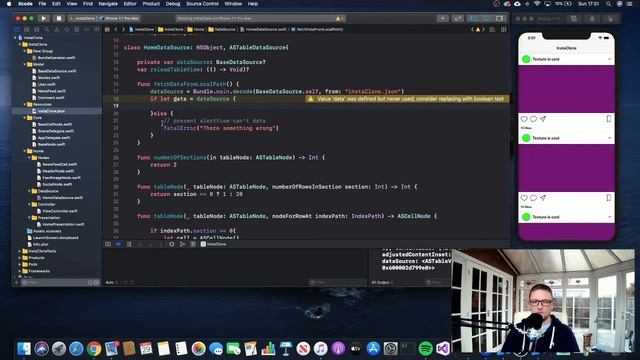640x360 pixels.
Task: Click the debug view hierarchy icon
Action: pos(171,244)
